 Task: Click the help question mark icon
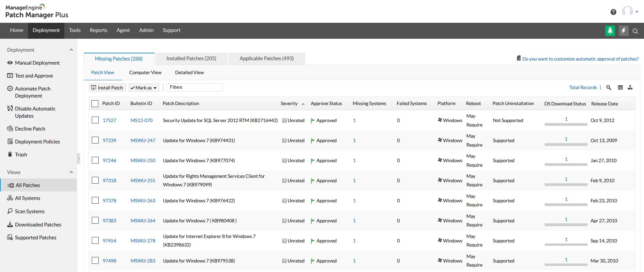coord(613,12)
